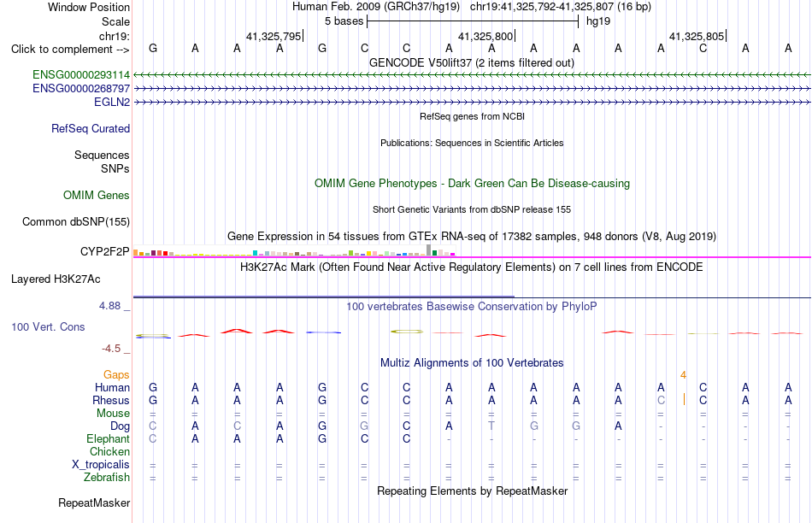Click the tall gray bar in GTEx expression chart
This screenshot has height=523, width=812.
pos(428,250)
